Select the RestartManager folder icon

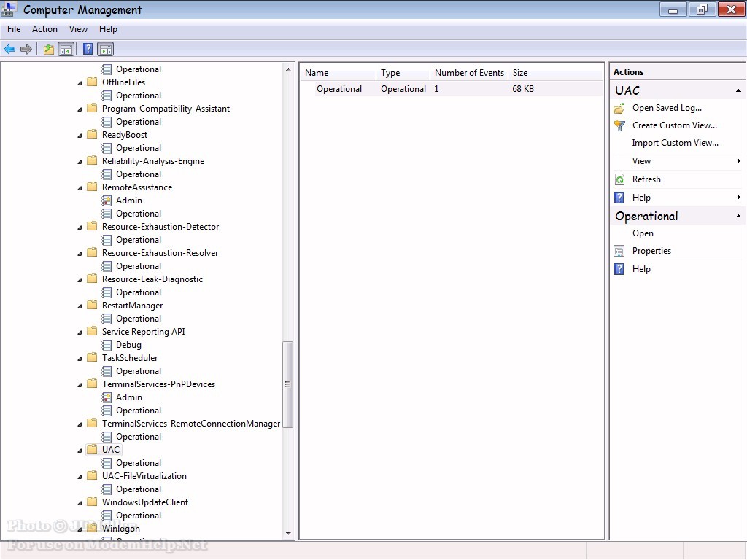tap(93, 306)
